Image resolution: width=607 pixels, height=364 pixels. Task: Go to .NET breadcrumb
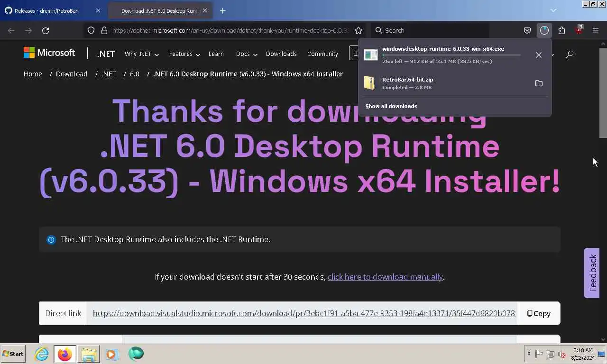click(x=109, y=74)
